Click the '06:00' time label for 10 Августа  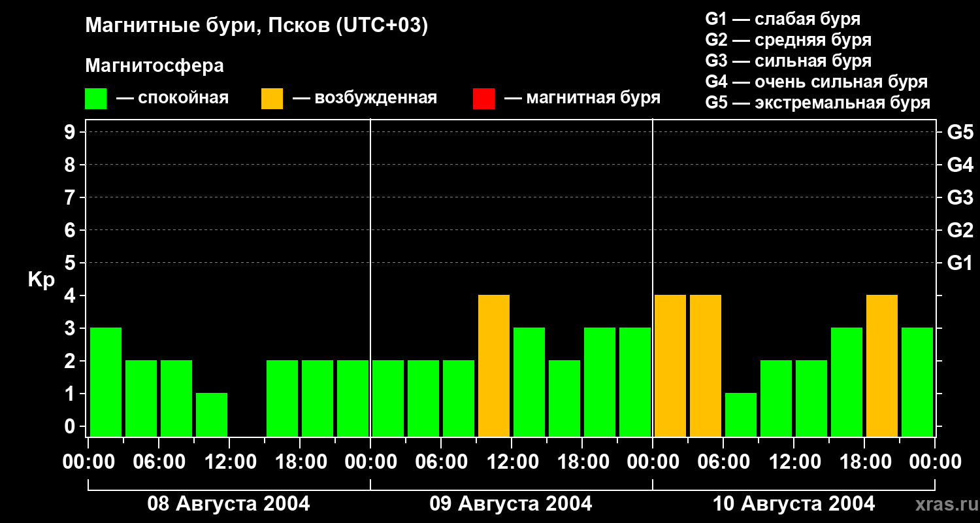click(723, 462)
